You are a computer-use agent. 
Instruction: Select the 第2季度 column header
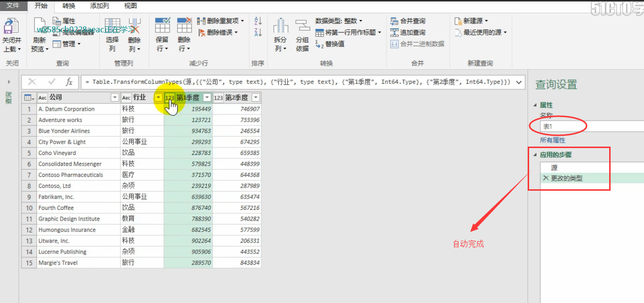[x=237, y=98]
